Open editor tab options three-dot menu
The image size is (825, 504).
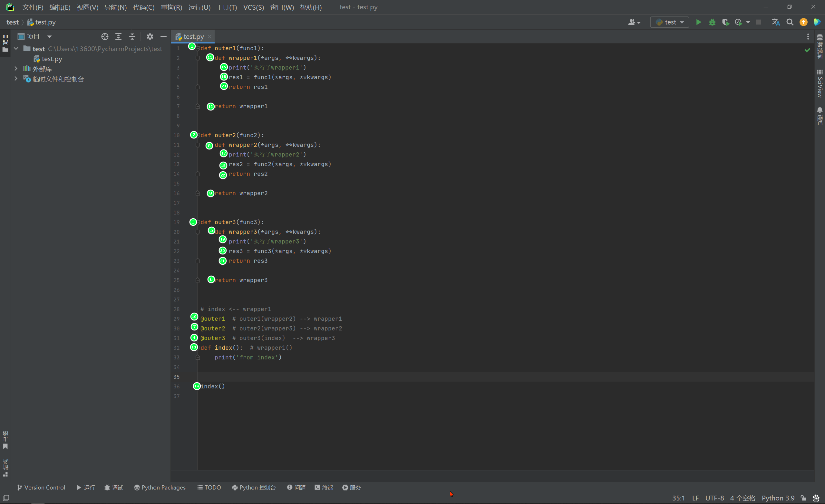(x=808, y=36)
